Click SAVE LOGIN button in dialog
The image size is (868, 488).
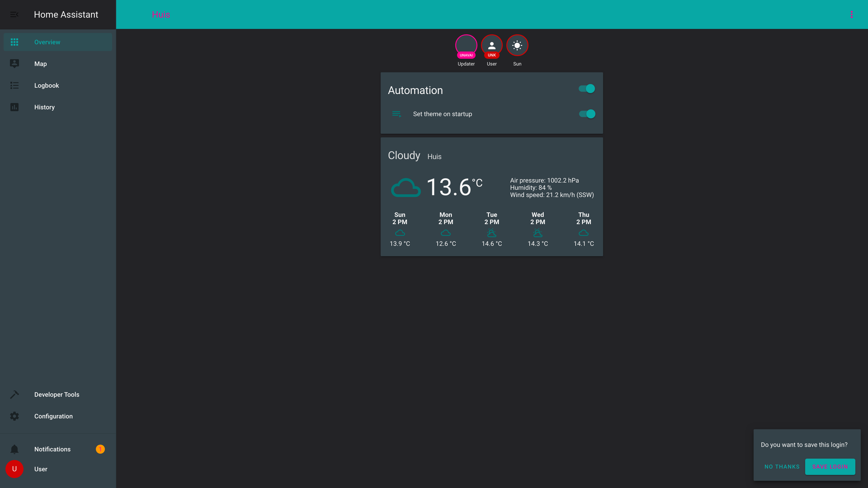click(830, 467)
